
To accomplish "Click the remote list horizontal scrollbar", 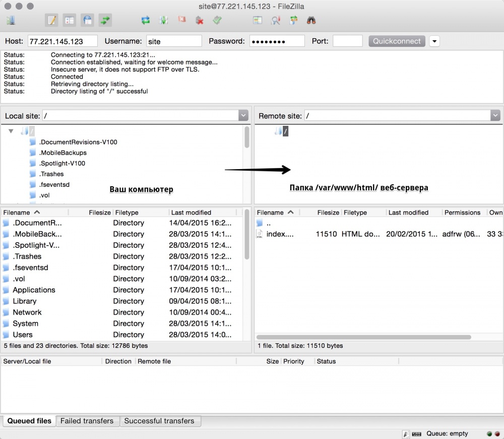I will coord(363,337).
